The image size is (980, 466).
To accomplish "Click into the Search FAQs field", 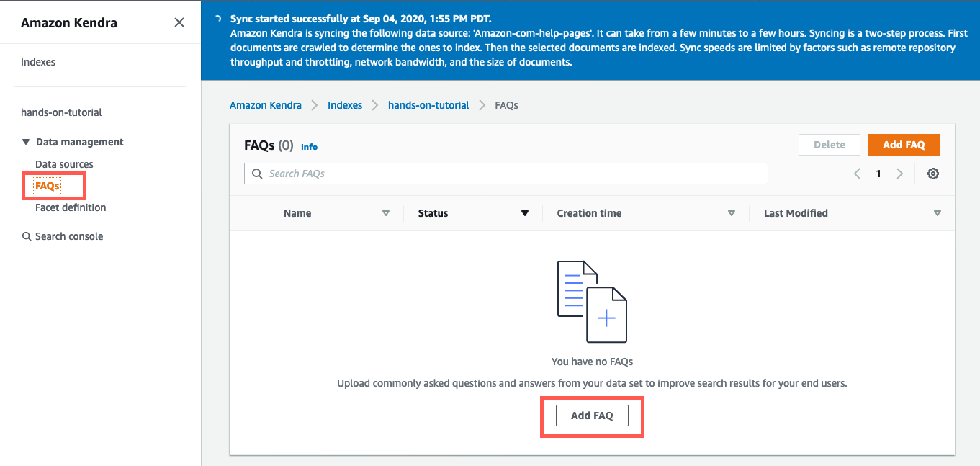I will click(515, 174).
